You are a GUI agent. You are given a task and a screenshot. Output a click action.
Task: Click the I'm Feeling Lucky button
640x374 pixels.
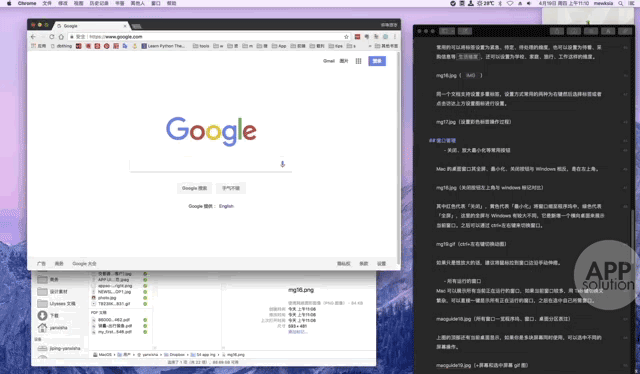[231, 188]
